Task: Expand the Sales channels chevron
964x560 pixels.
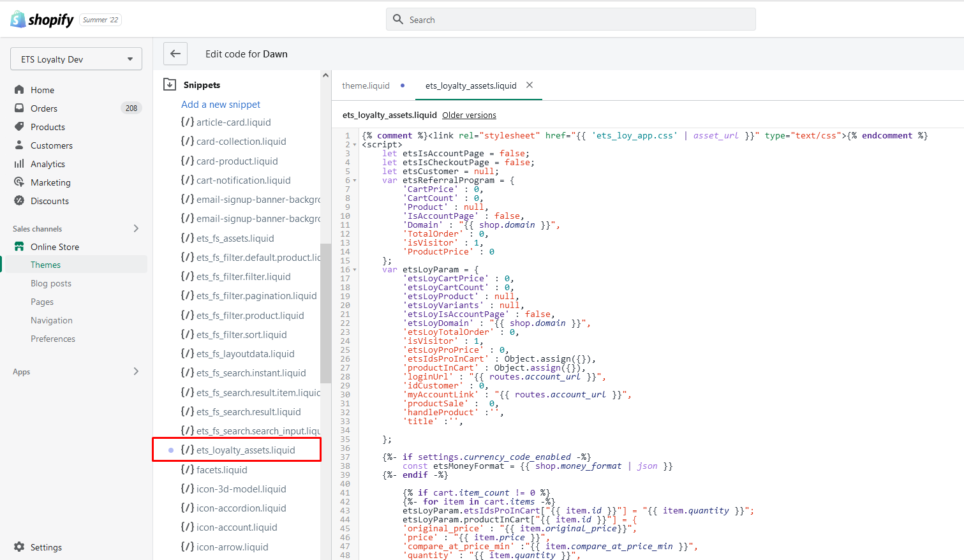Action: tap(136, 228)
